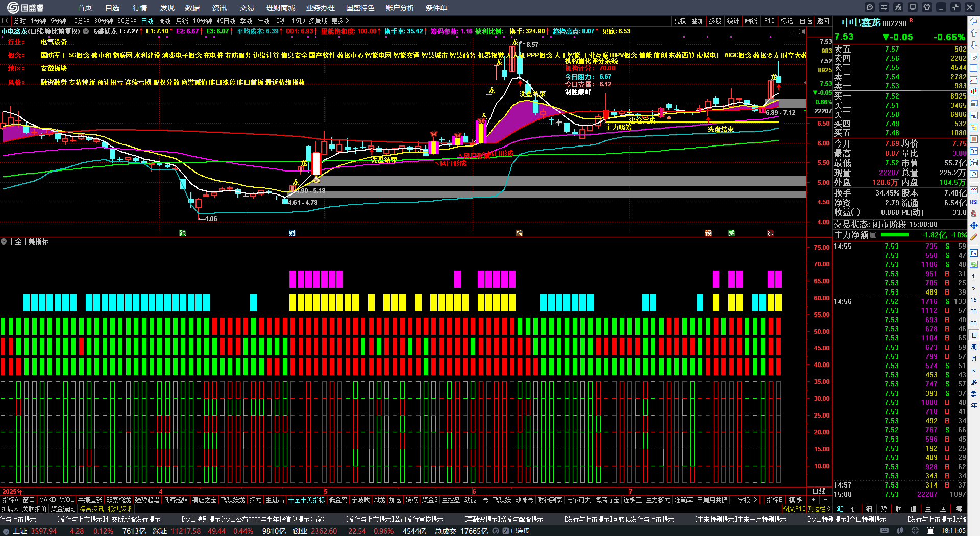Open the 指标A selector
Screen dimensions: 980x536
click(10, 500)
